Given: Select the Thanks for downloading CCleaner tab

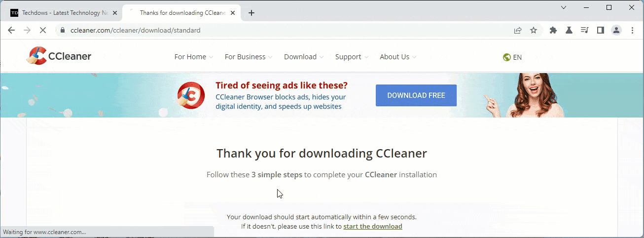Looking at the screenshot, I should click(x=181, y=13).
